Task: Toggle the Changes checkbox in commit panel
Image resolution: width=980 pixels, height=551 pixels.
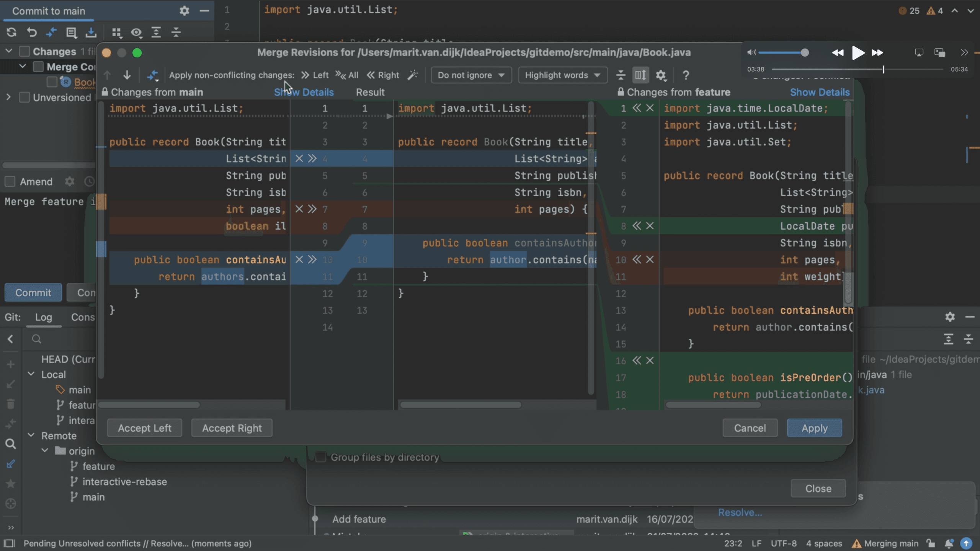Action: coord(24,51)
